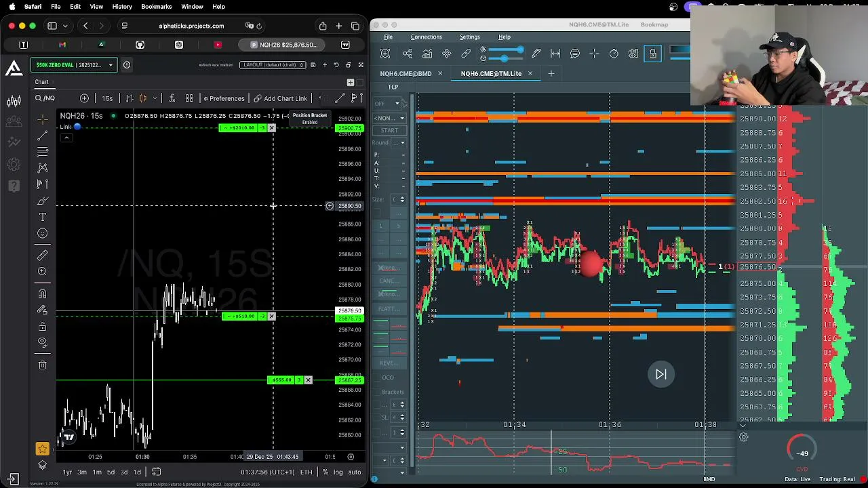868x488 pixels.
Task: Toggle percent scale on the chart
Action: click(325, 472)
